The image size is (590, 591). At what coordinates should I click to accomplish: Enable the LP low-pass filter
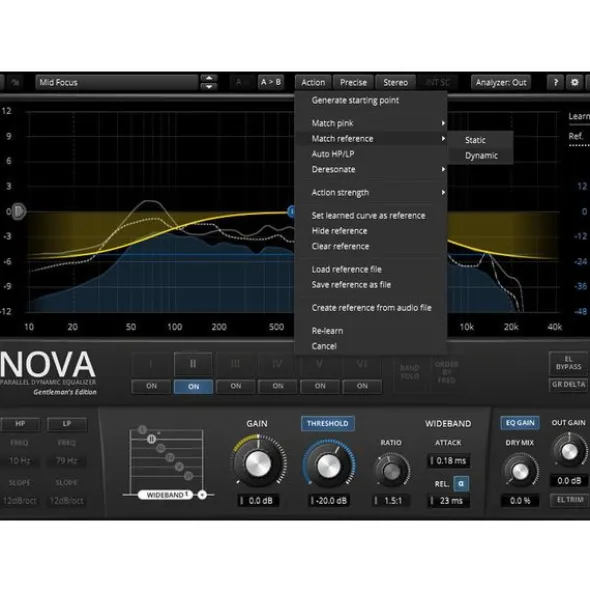coord(67,424)
